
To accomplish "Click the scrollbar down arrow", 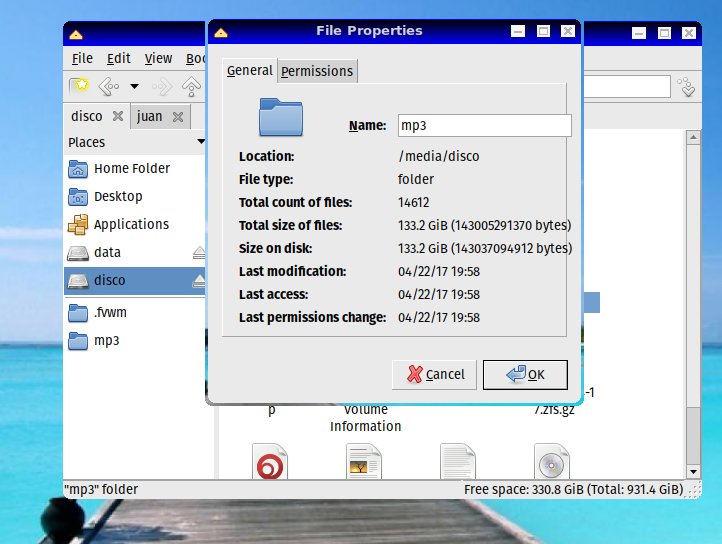I will pyautogui.click(x=691, y=470).
